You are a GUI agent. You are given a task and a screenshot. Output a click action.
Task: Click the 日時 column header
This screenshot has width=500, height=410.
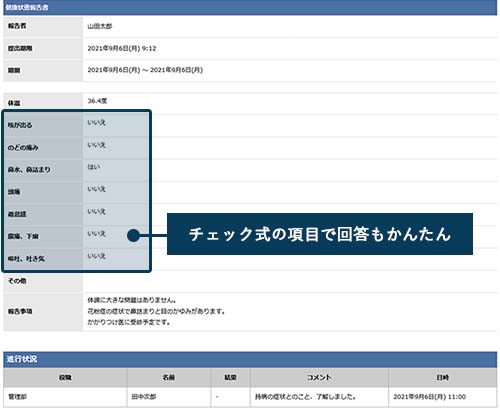(443, 377)
